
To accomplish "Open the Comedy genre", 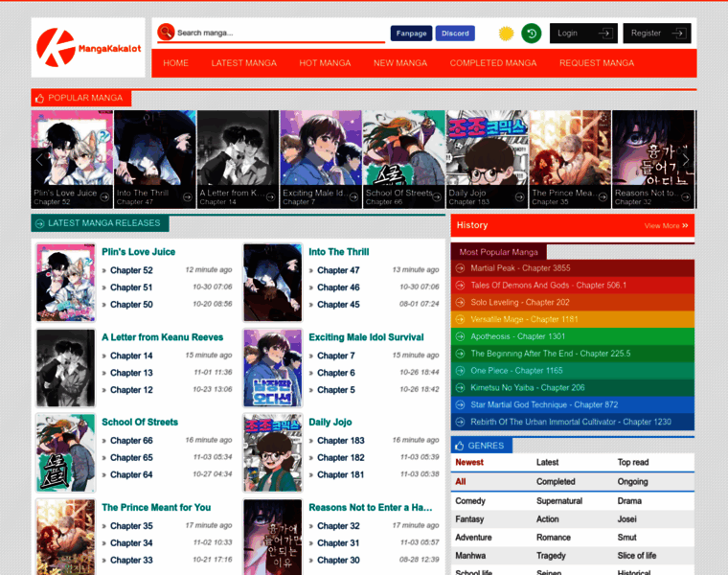I will pos(470,501).
